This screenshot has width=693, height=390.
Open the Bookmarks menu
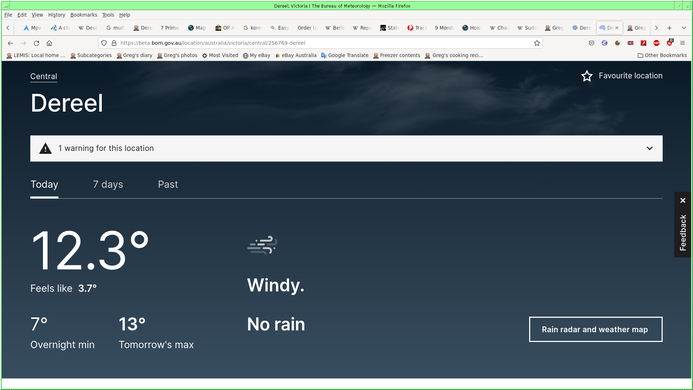tap(84, 15)
